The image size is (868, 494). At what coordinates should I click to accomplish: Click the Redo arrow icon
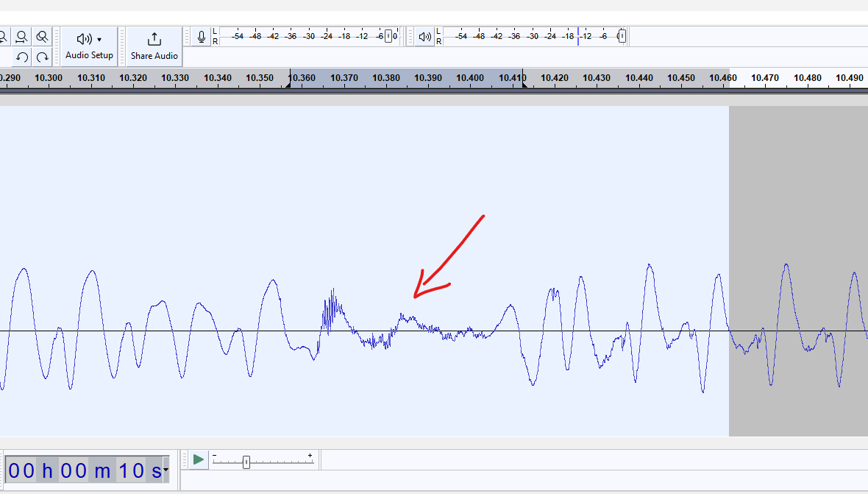[43, 57]
